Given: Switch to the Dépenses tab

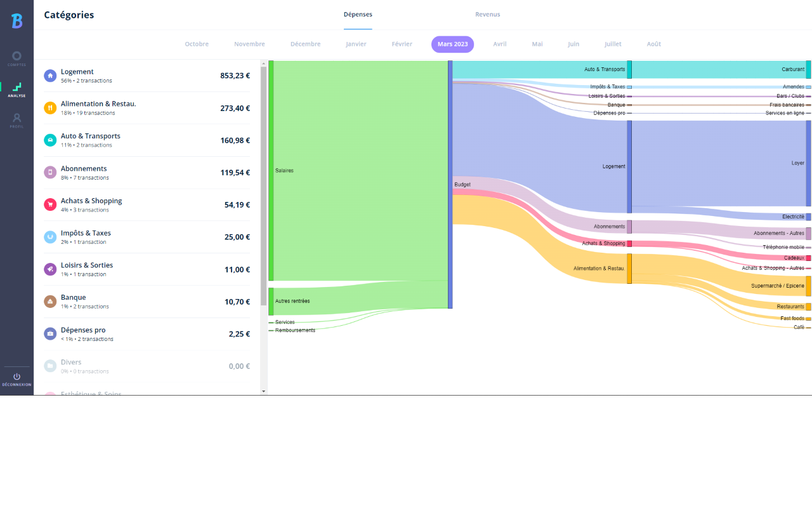Looking at the screenshot, I should (x=358, y=14).
